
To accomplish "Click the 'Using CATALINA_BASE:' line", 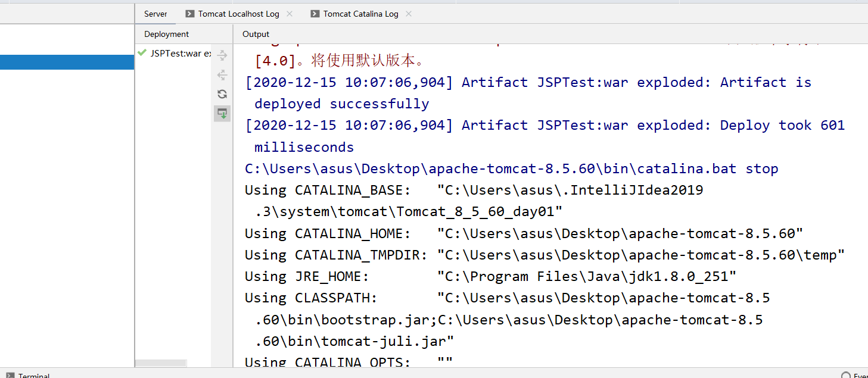I will click(x=474, y=190).
